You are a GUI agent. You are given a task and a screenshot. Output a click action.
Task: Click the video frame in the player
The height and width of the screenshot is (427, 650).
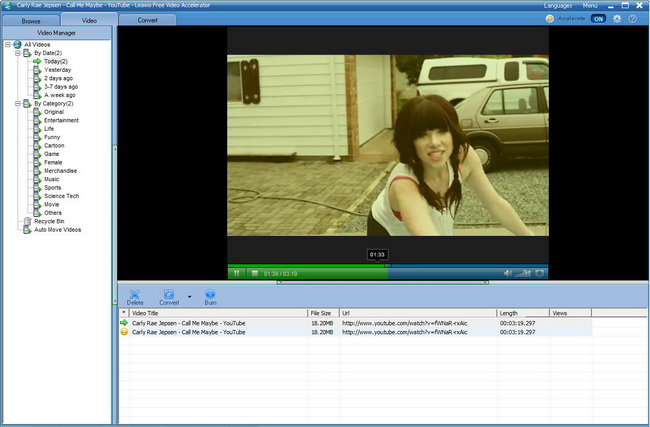(x=388, y=146)
